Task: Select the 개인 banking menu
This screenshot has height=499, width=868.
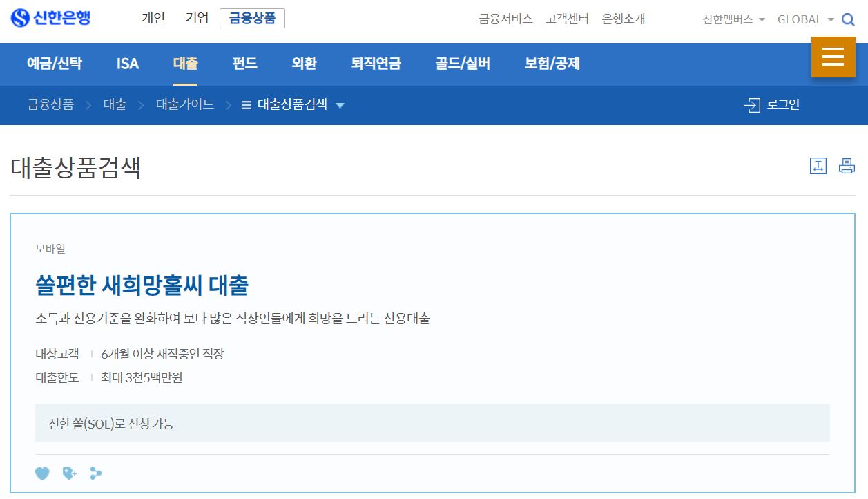Action: [x=153, y=19]
